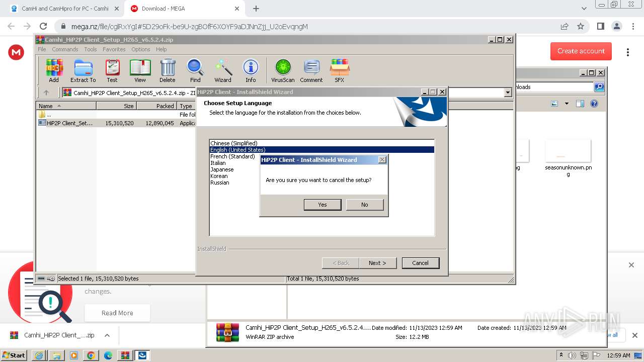Open the Find magnifier tool
This screenshot has height=362, width=644.
195,70
